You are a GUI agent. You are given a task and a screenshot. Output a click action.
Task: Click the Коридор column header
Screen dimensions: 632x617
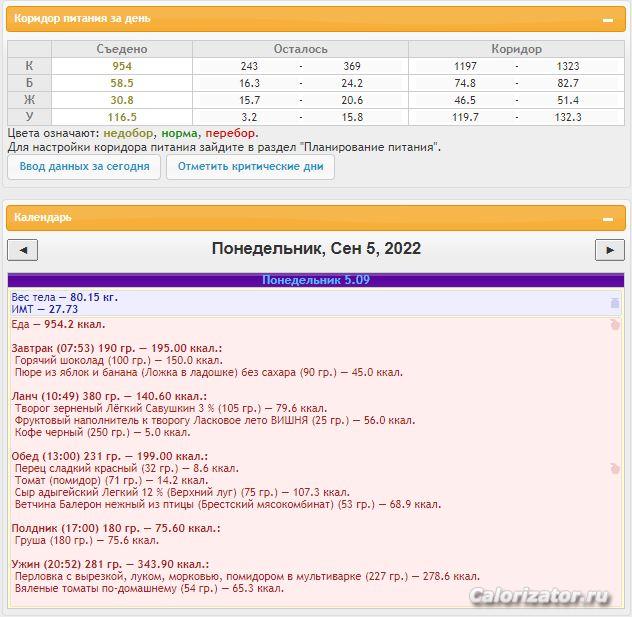click(x=516, y=49)
